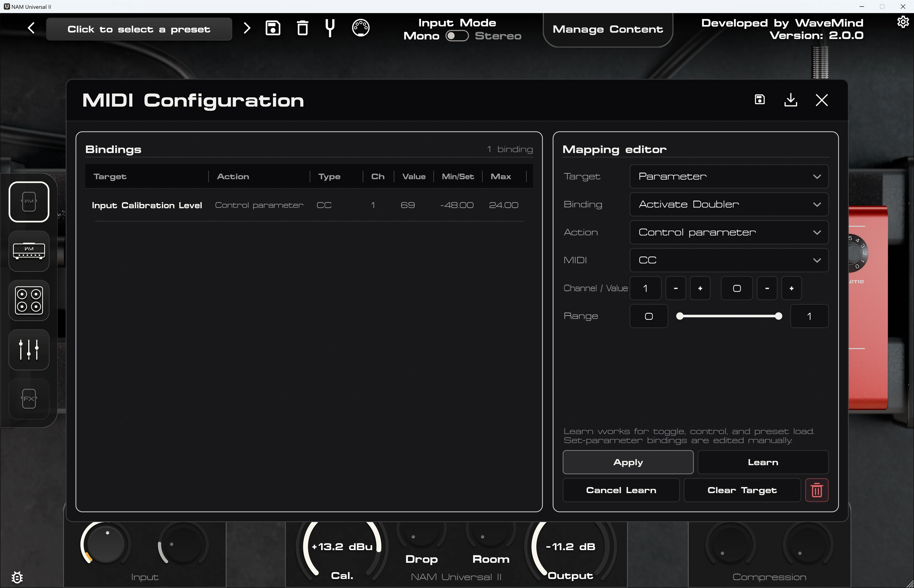The height and width of the screenshot is (588, 914).
Task: Decrease the MIDI channel number
Action: coord(675,288)
